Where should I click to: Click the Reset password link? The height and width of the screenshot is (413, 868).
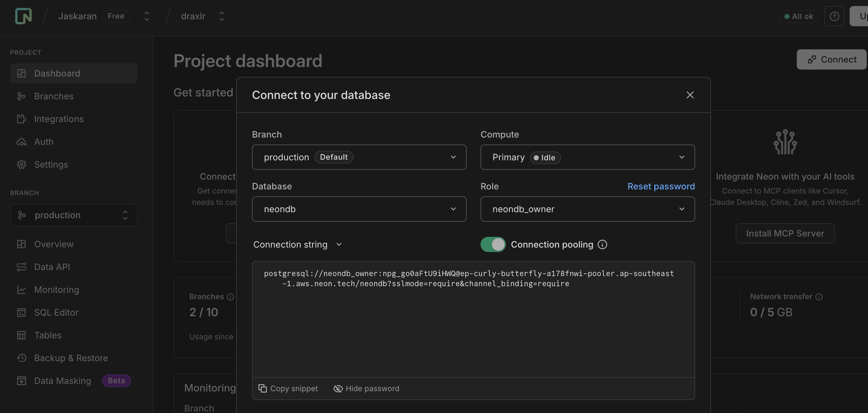(661, 186)
